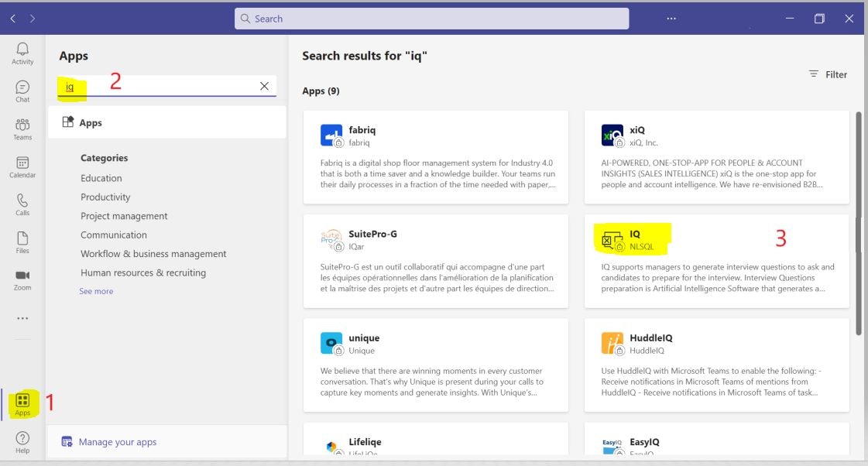Screen dimensions: 868x466
Task: Choose the Communication category
Action: (x=114, y=235)
